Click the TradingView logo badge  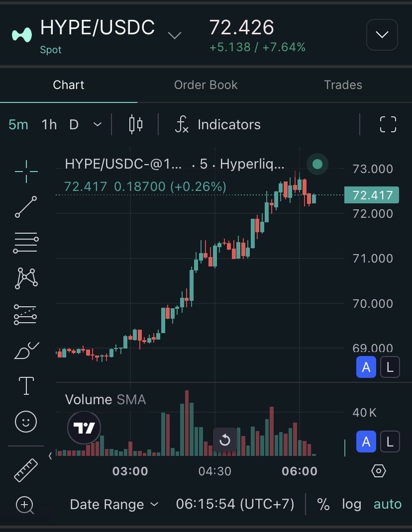click(84, 428)
